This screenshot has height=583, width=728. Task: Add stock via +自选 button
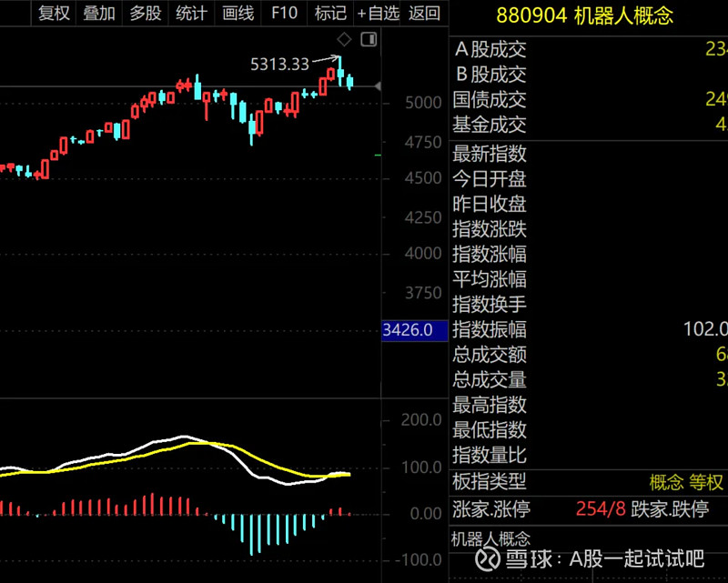378,13
